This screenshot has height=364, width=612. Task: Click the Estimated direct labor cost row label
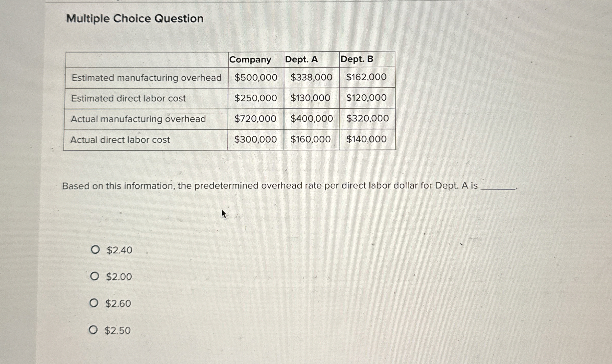(x=128, y=98)
